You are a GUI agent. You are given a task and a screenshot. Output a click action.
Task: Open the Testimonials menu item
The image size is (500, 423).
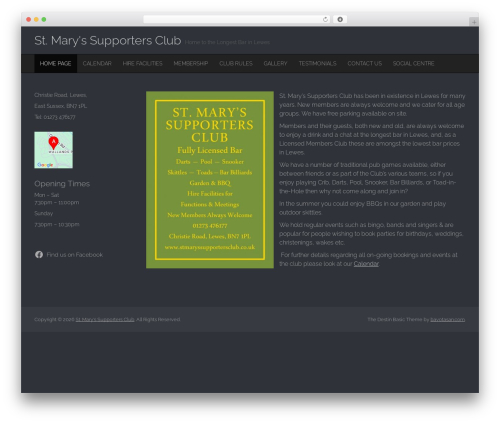click(317, 63)
